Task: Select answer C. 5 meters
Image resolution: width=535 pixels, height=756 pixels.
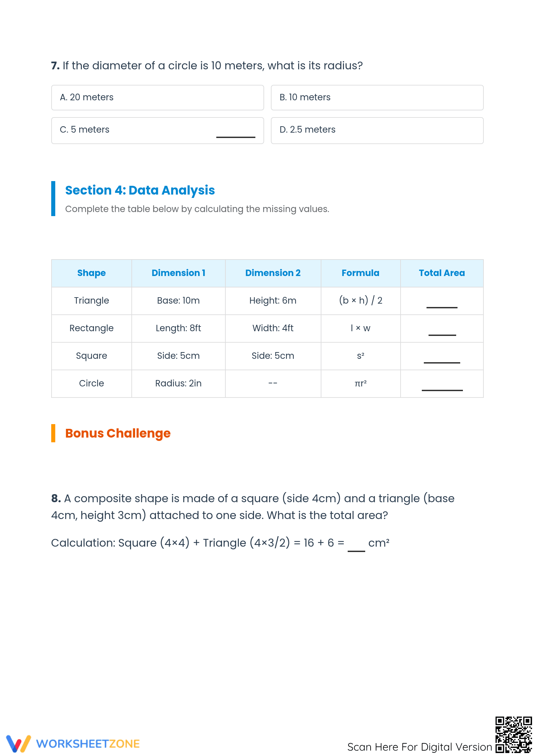Action: coord(157,131)
